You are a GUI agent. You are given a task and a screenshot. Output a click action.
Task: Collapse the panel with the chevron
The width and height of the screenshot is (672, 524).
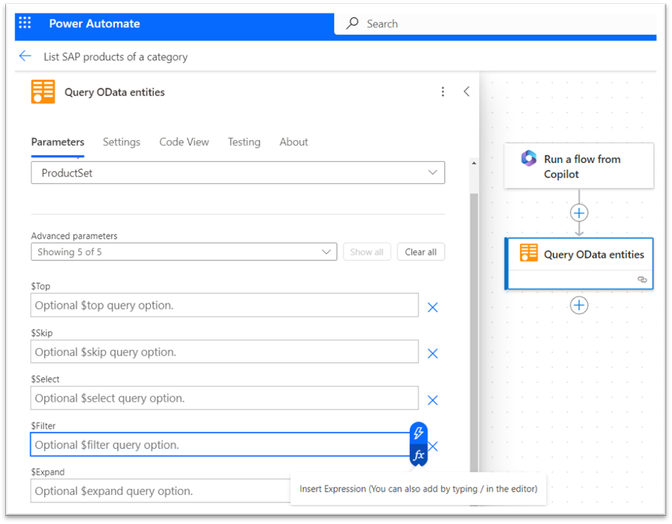[467, 91]
